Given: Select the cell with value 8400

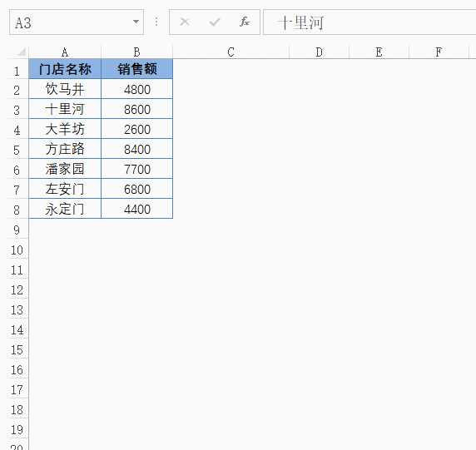Looking at the screenshot, I should tap(137, 149).
